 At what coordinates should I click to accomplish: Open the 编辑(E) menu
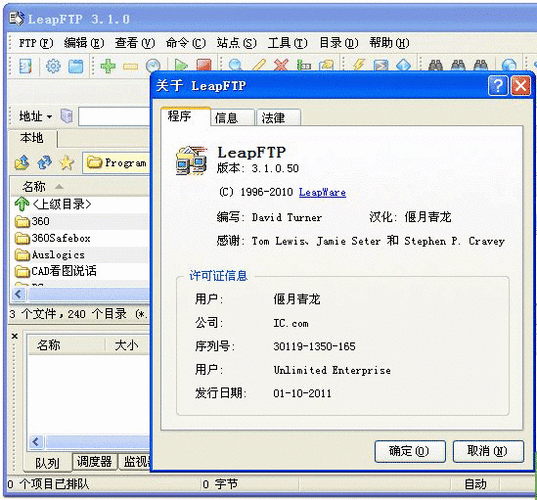tap(84, 43)
